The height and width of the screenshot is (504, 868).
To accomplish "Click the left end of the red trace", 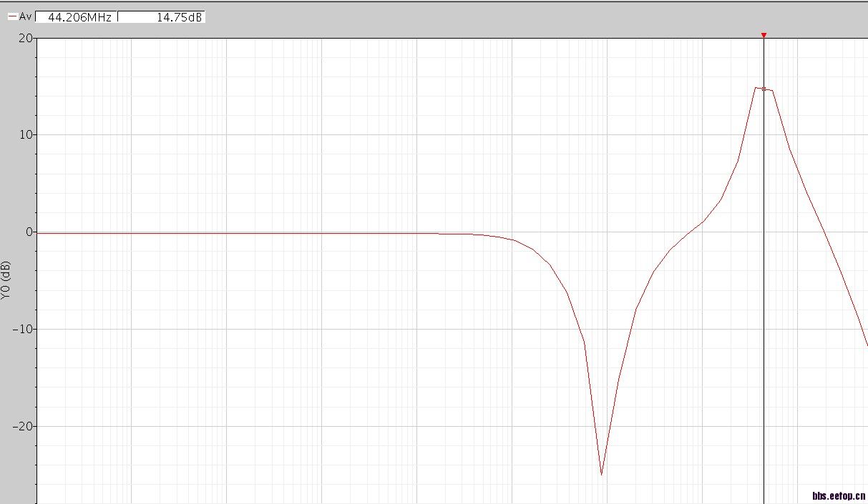I will click(x=39, y=233).
